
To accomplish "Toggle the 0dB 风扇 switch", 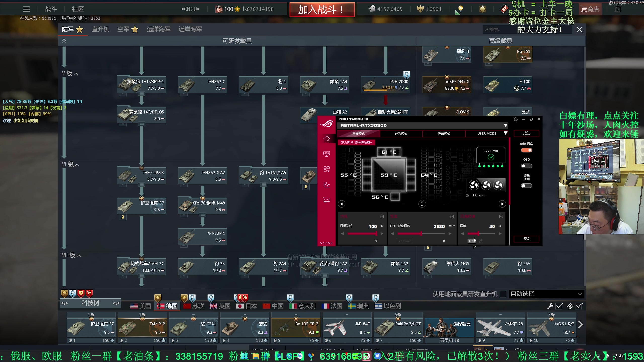I will point(526,150).
